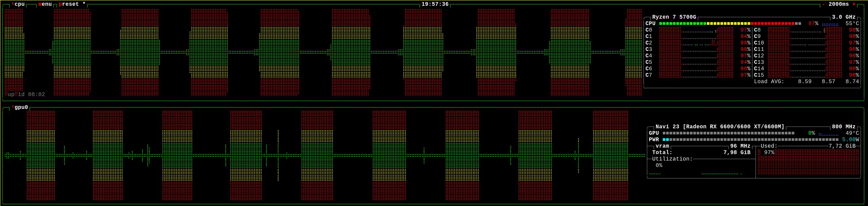Click the Navi 23 Radeon RX 6600 title
This screenshot has width=868, height=206.
point(720,127)
